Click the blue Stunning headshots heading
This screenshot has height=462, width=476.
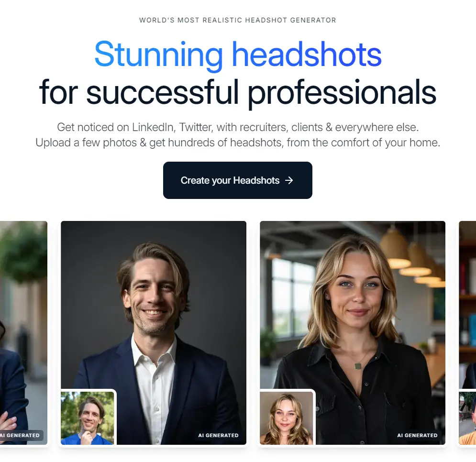(238, 54)
